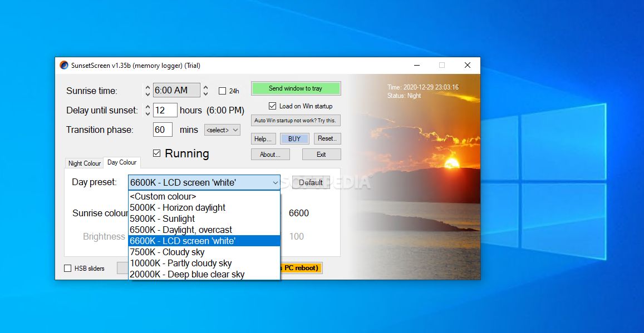Image resolution: width=644 pixels, height=333 pixels.
Task: Select 5000K - Horizon daylight preset
Action: (x=204, y=207)
